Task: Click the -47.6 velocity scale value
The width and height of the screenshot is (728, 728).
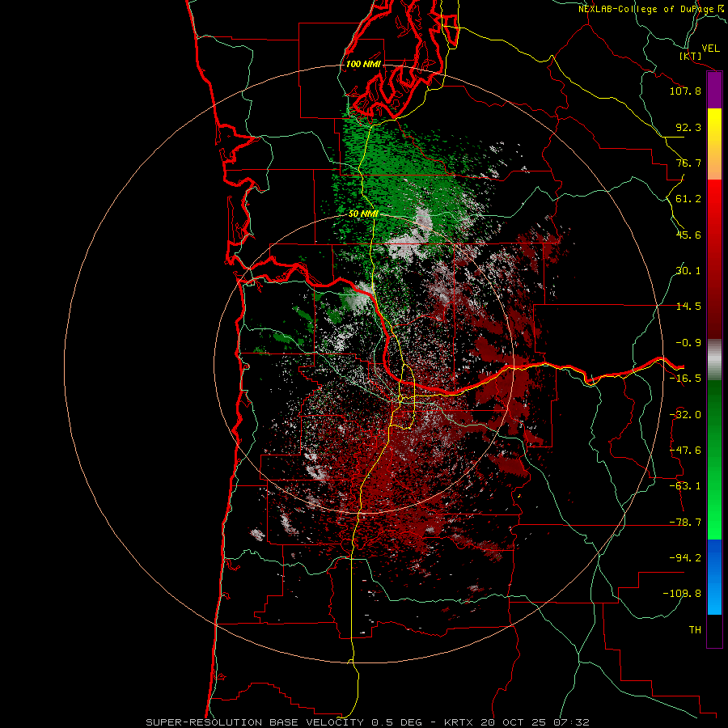Action: point(685,451)
